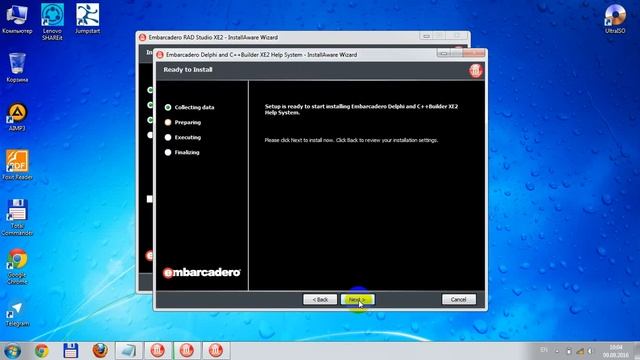Open the Windows Start menu
The width and height of the screenshot is (640, 360).
12,351
